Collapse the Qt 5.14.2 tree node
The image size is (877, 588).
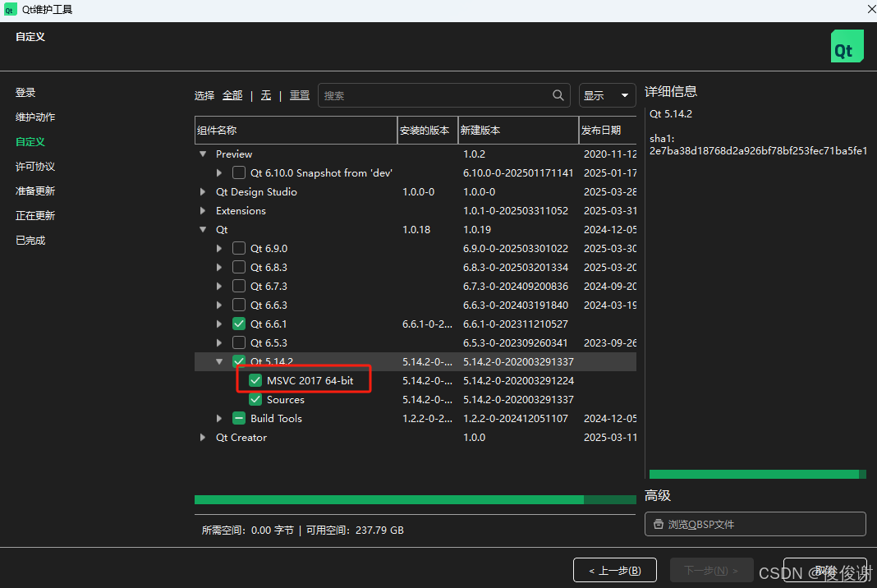coord(219,361)
